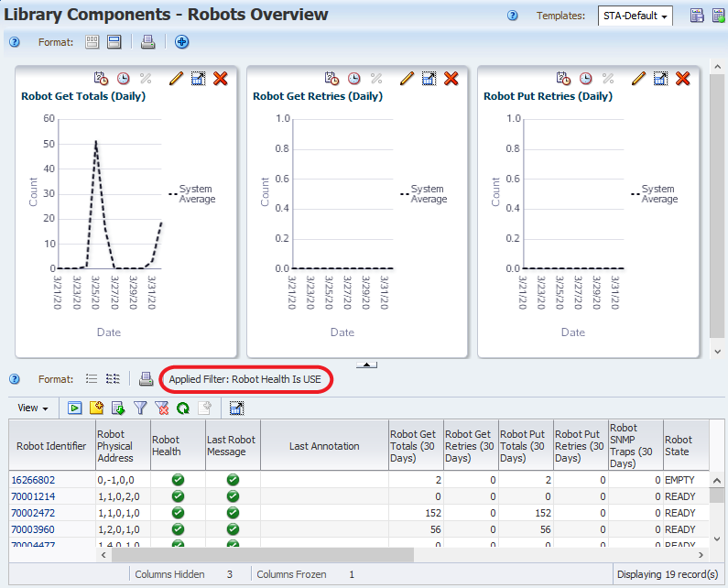Print the graphs panel using top printer icon

coord(148,42)
